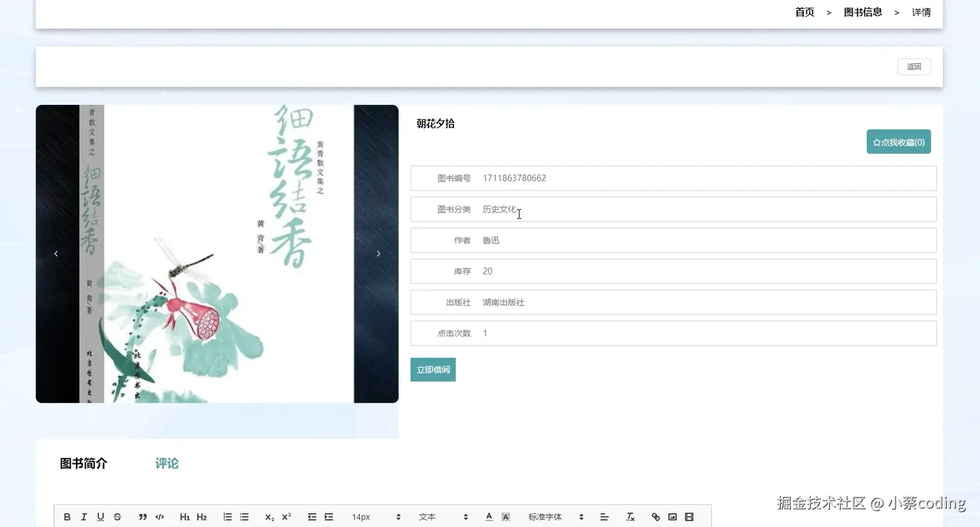Image resolution: width=980 pixels, height=527 pixels.
Task: Insert a video into the editor
Action: pyautogui.click(x=689, y=517)
